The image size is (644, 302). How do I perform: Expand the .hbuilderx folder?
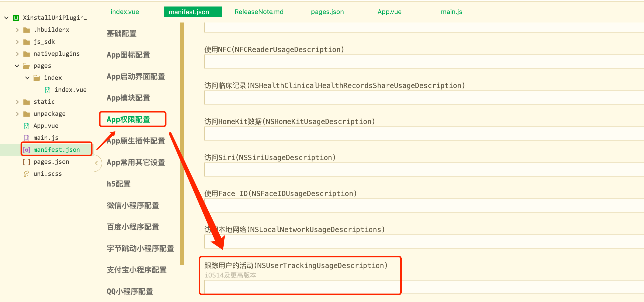17,29
